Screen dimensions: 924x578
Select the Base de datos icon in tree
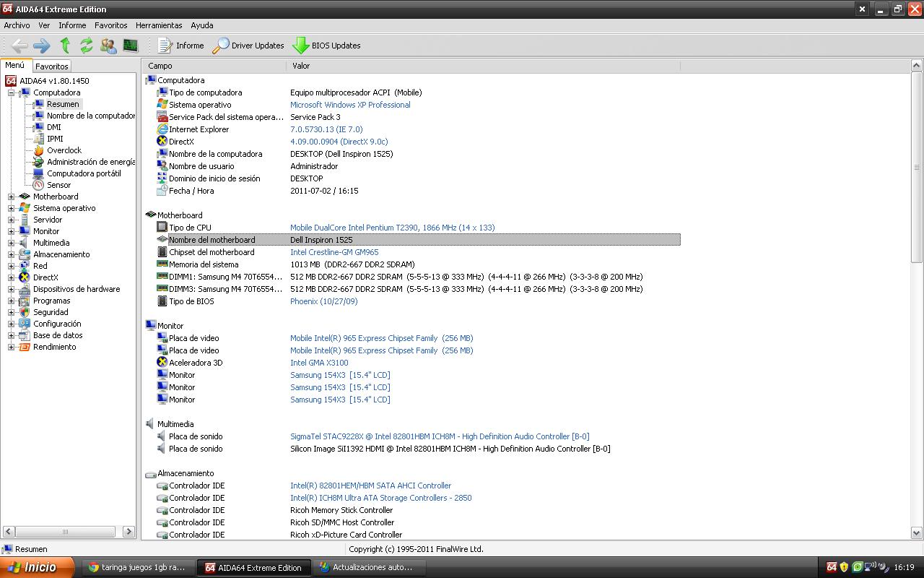coord(25,335)
